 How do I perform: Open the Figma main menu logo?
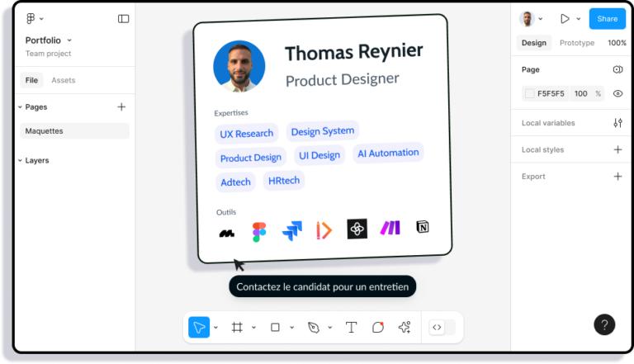pos(31,18)
